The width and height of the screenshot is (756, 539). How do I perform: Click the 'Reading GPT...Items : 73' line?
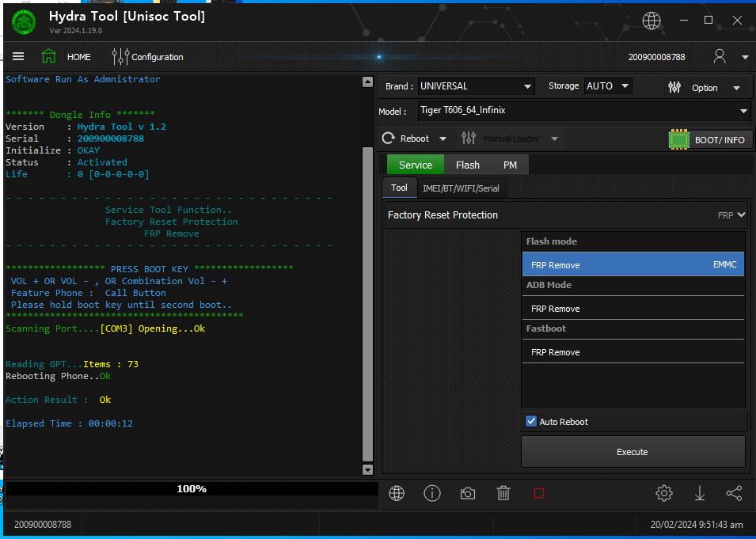point(72,364)
